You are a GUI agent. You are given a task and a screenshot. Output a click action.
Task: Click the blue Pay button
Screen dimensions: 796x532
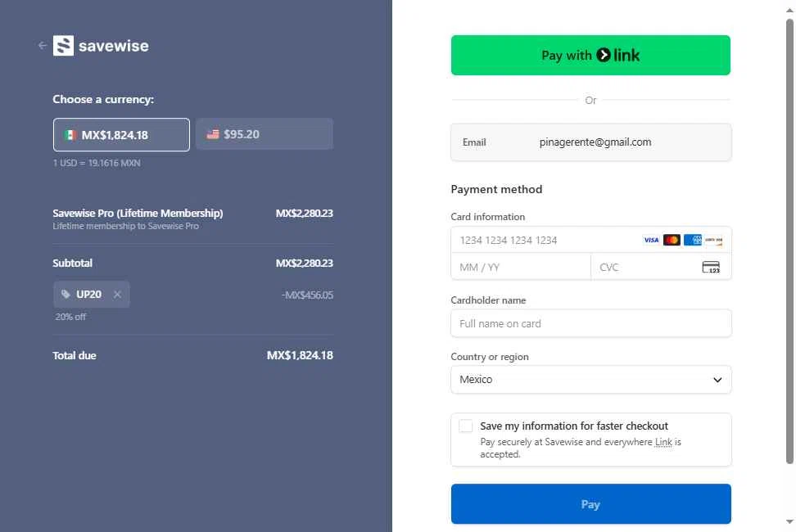[591, 504]
